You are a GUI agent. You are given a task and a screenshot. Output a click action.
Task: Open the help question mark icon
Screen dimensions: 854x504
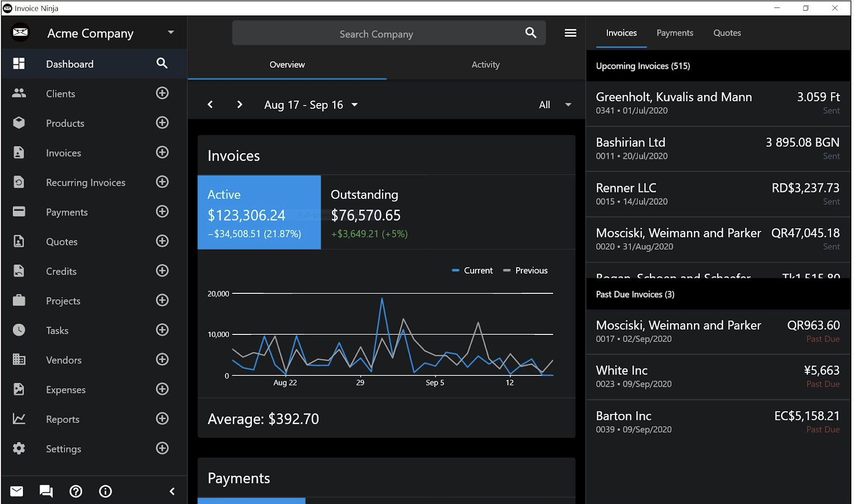coord(76,491)
